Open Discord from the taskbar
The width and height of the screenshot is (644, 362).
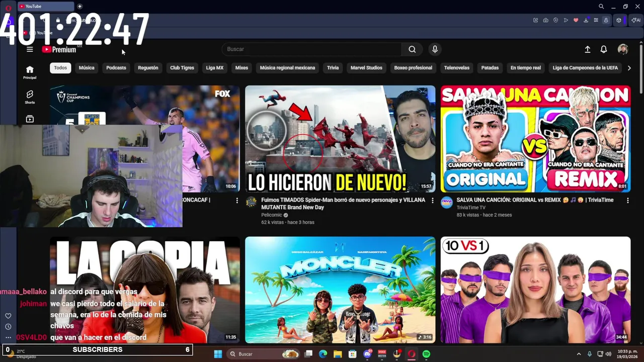click(367, 354)
